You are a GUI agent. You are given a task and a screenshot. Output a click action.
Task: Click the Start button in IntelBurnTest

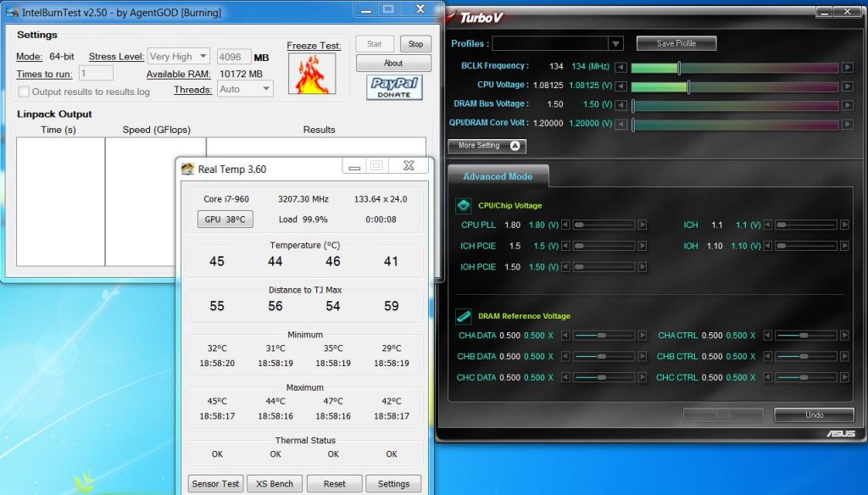374,44
